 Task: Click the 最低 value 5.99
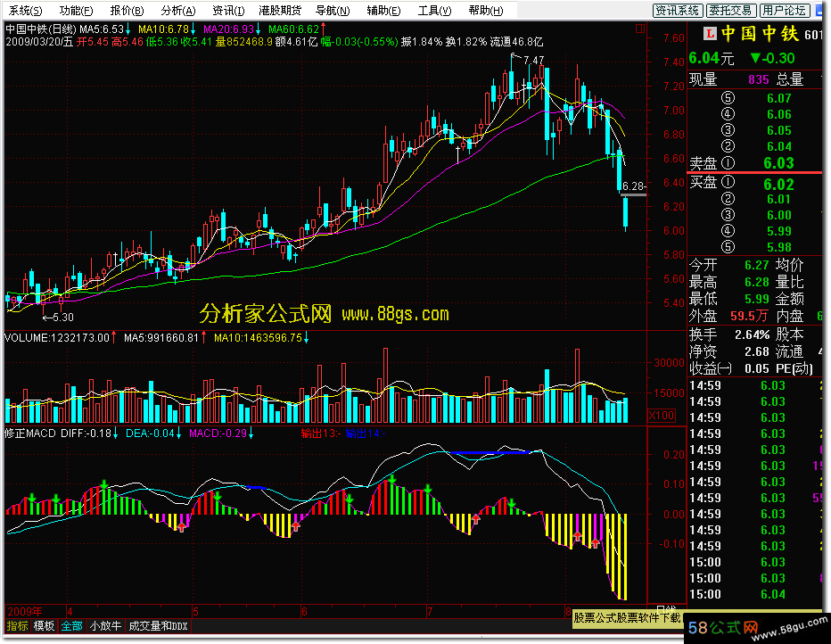pyautogui.click(x=756, y=299)
